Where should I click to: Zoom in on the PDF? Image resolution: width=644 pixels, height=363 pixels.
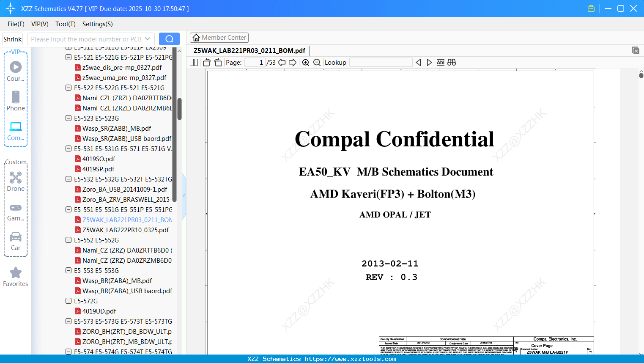pyautogui.click(x=306, y=62)
